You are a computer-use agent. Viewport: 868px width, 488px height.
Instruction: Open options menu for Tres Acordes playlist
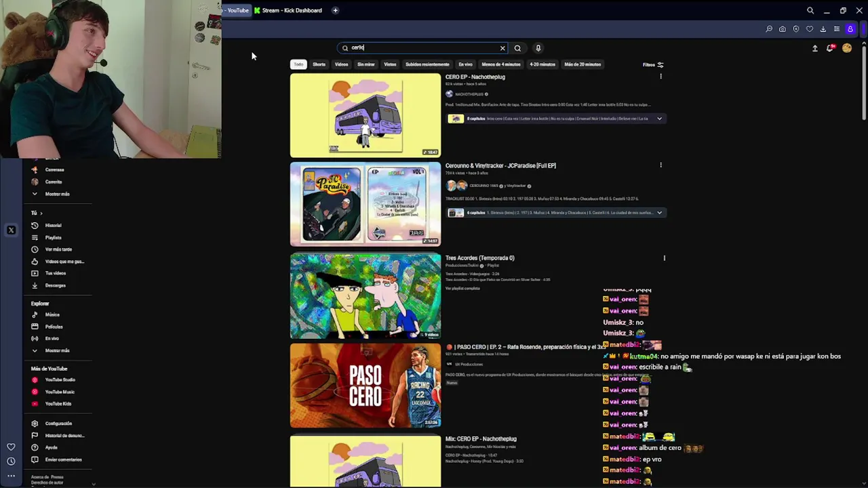(664, 258)
